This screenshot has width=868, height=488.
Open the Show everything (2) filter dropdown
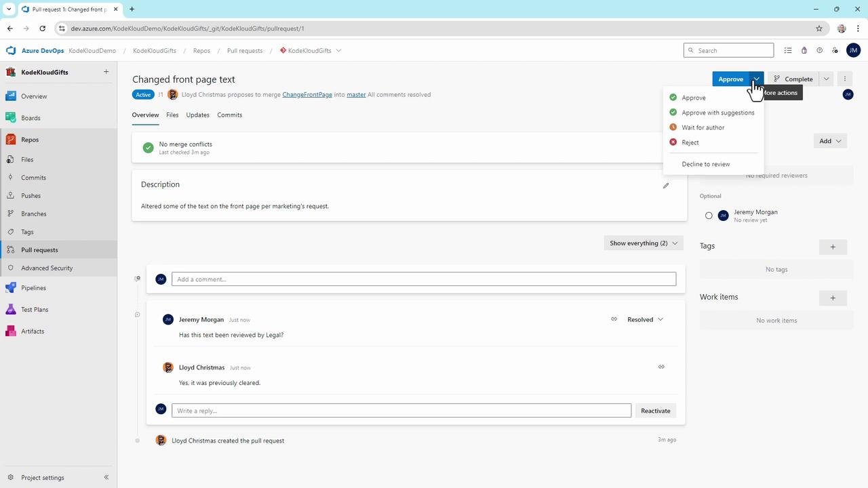(x=643, y=243)
